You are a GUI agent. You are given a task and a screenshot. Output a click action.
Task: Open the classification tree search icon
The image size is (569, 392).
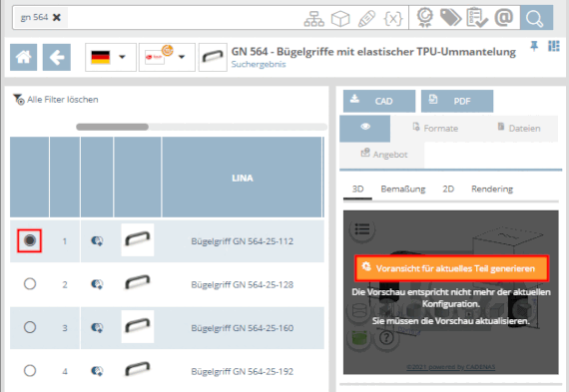[313, 18]
